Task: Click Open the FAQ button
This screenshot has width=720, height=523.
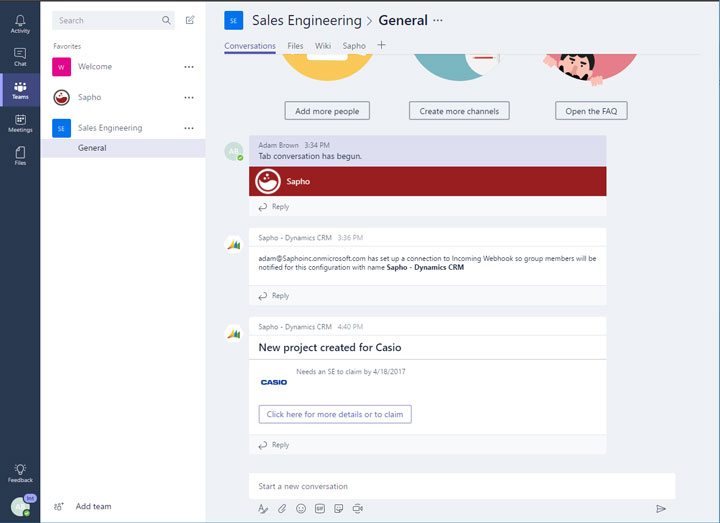Action: pos(591,111)
